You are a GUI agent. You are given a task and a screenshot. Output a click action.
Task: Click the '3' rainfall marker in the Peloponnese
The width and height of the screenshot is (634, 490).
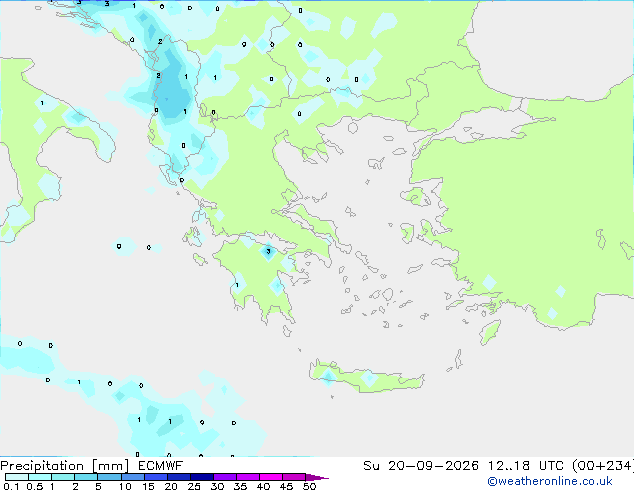tap(268, 251)
